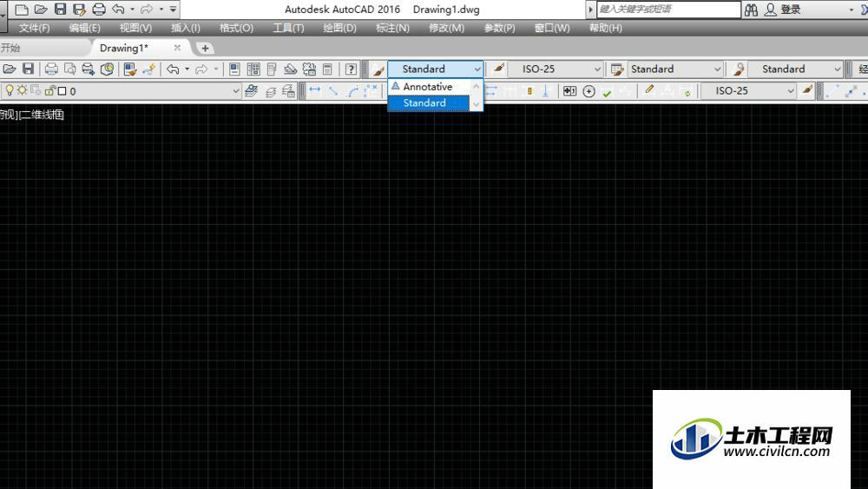Open the Sheet Set Manager icon
This screenshot has width=868, height=489.
tap(290, 69)
